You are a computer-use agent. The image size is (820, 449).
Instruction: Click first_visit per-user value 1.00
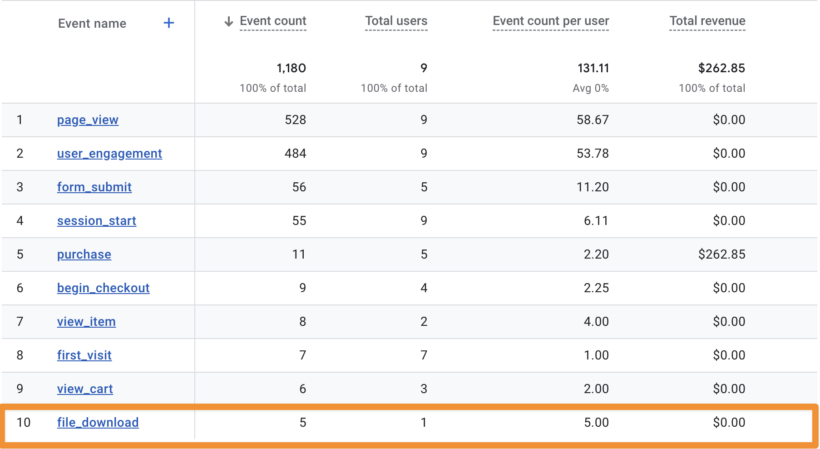click(596, 355)
